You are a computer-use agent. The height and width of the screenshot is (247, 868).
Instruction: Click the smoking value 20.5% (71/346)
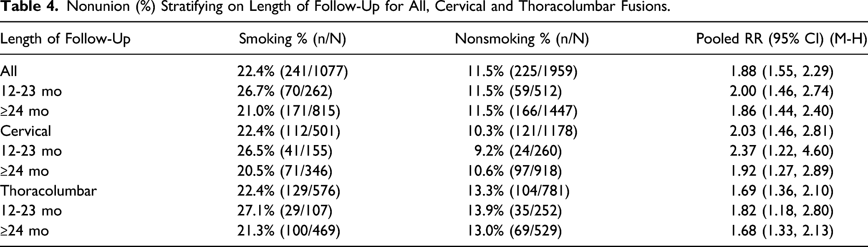coord(285,171)
